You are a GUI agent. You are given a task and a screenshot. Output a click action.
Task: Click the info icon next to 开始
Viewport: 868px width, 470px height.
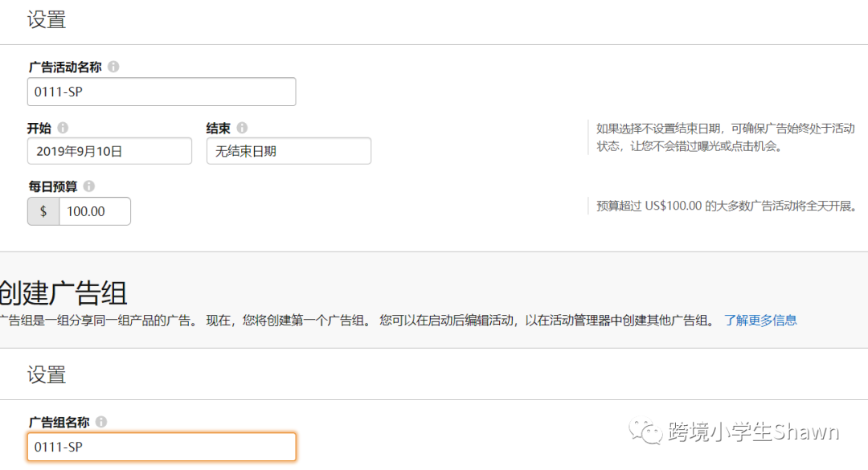click(x=63, y=128)
